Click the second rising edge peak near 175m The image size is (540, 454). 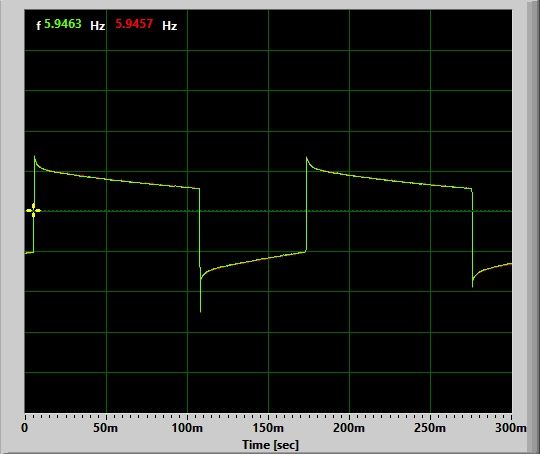pos(307,158)
